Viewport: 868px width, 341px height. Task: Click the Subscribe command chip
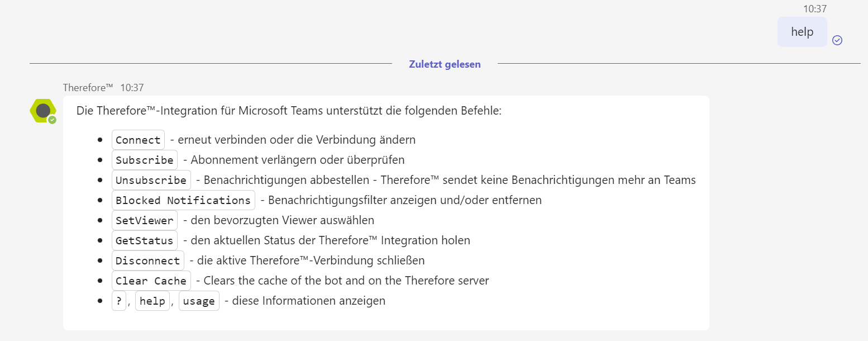tap(145, 160)
